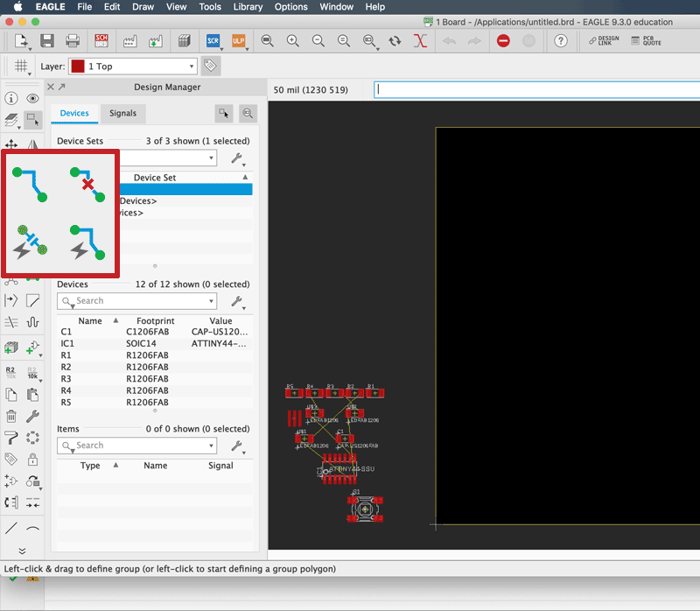This screenshot has height=611, width=700.
Task: Select the Paste clipboard tool
Action: pyautogui.click(x=32, y=395)
